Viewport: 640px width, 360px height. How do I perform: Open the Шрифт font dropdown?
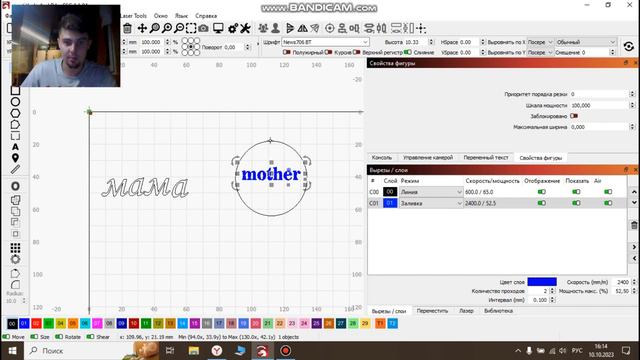(x=325, y=42)
